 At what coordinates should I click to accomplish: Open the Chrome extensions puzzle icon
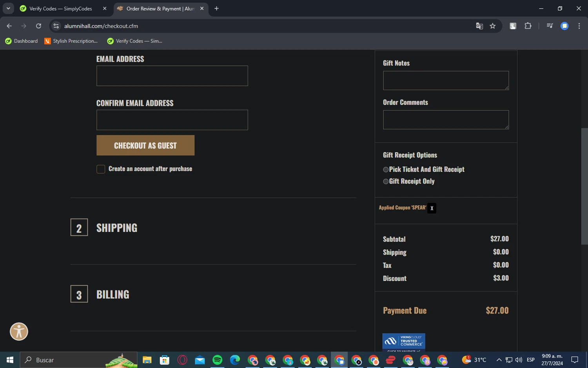tap(528, 26)
